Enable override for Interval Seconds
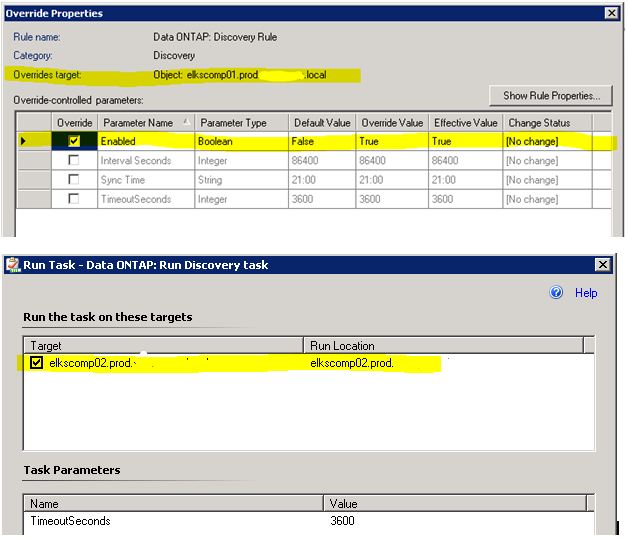 74,161
